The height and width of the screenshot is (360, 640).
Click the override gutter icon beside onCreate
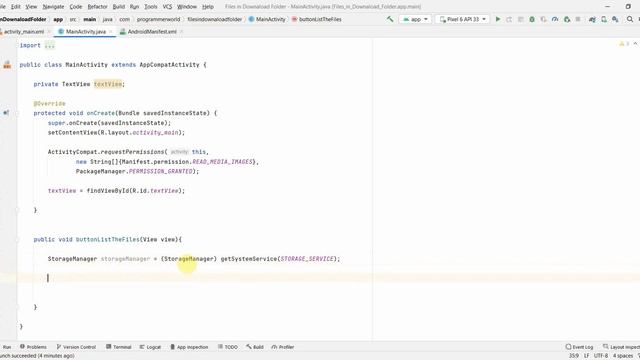tap(6, 113)
